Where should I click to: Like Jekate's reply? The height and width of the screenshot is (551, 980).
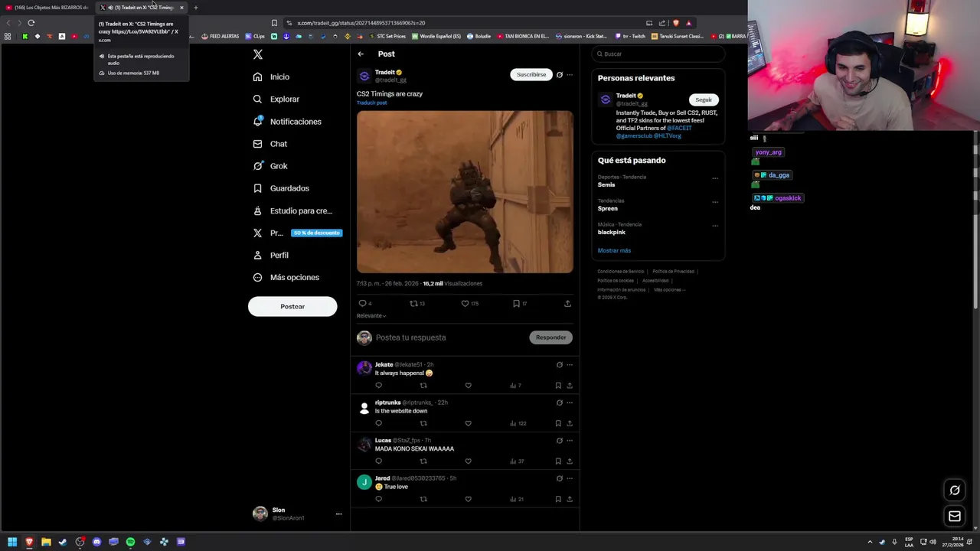(469, 386)
